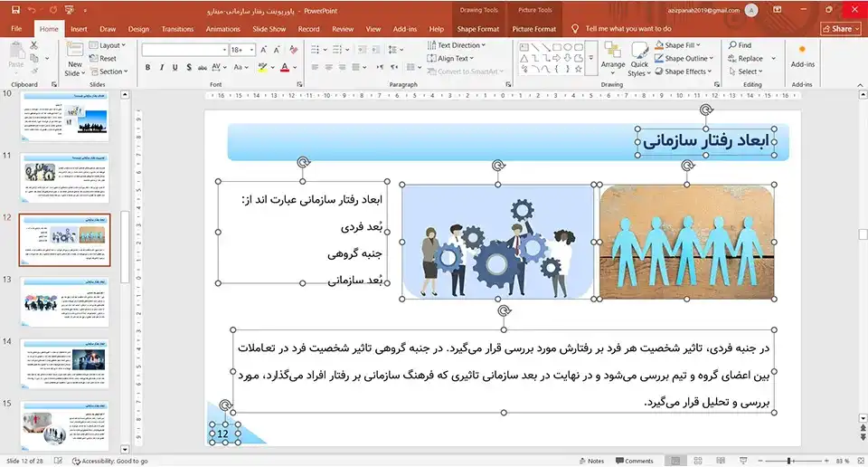Apply text shadow effect
Viewport: 868px width, 467px height.
pos(189,67)
